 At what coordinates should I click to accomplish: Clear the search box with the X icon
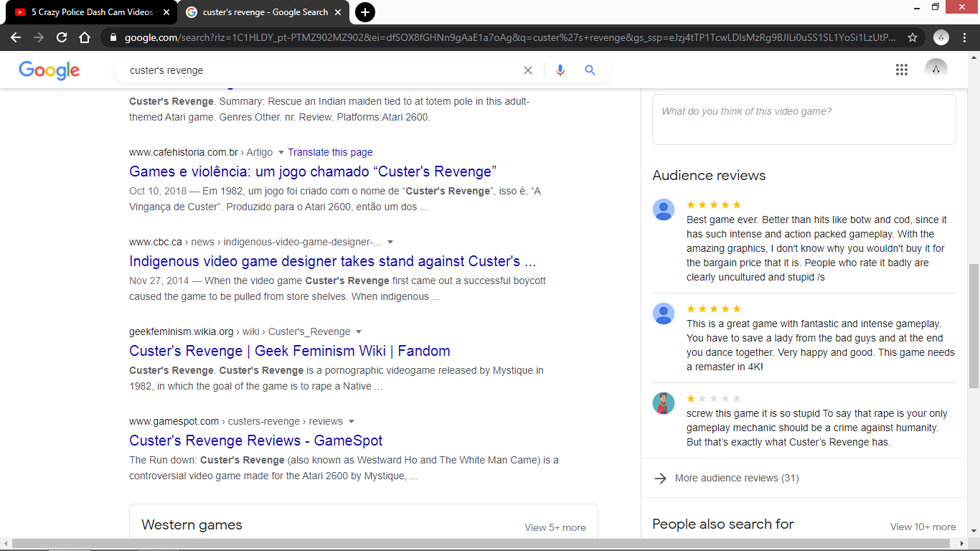(528, 70)
